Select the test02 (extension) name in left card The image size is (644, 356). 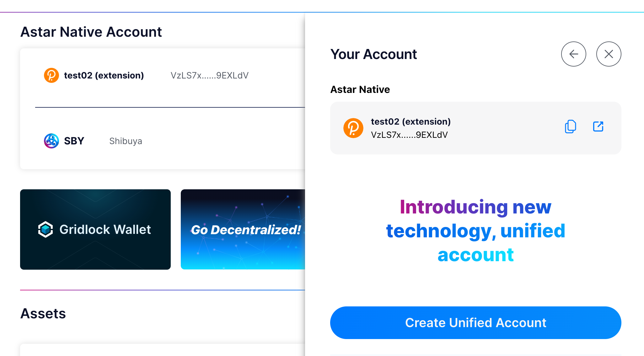click(104, 75)
